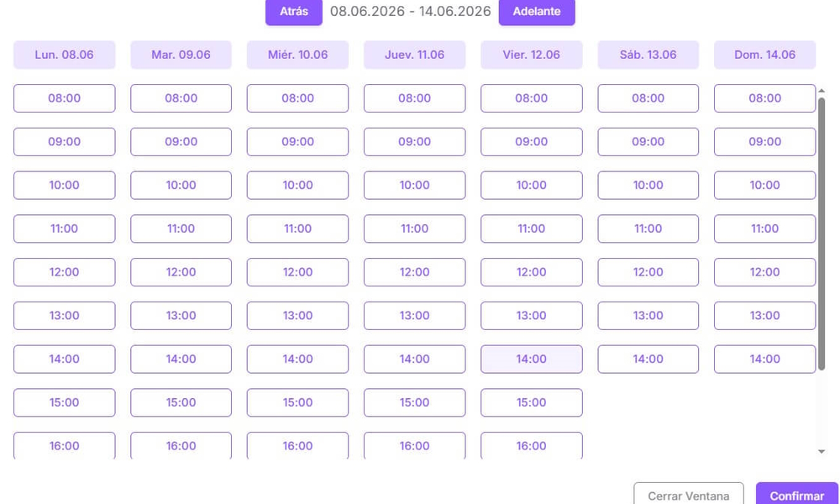The height and width of the screenshot is (504, 840).
Task: Confirm the selected appointment time
Action: coord(796,496)
